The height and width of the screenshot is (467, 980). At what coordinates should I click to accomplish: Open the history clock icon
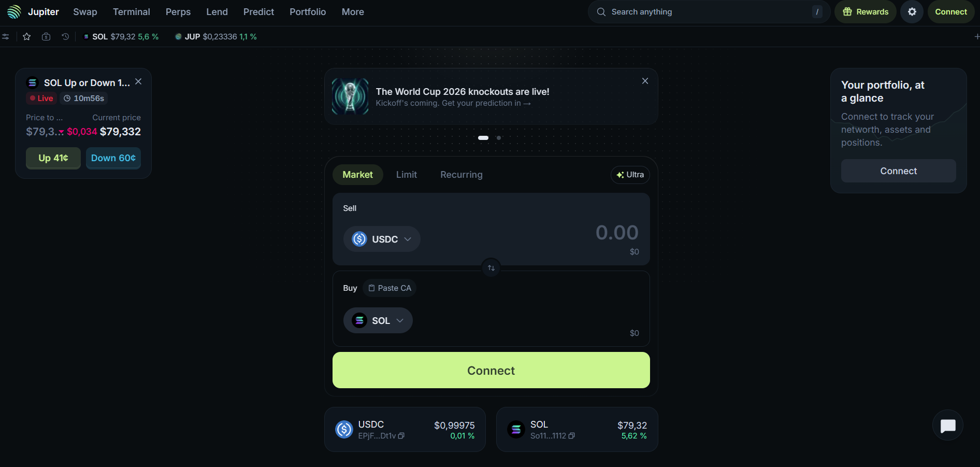[x=65, y=37]
